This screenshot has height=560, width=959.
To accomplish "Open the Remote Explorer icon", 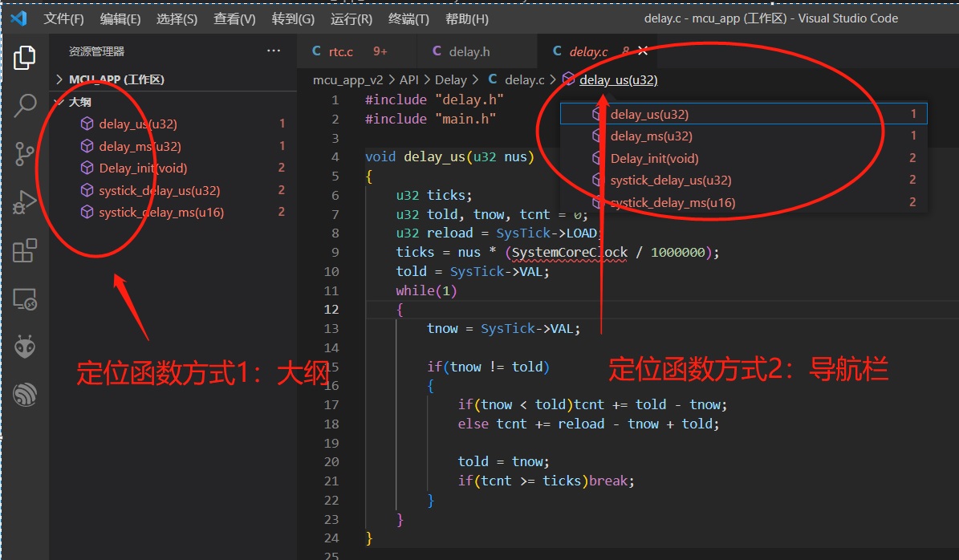I will click(x=25, y=299).
